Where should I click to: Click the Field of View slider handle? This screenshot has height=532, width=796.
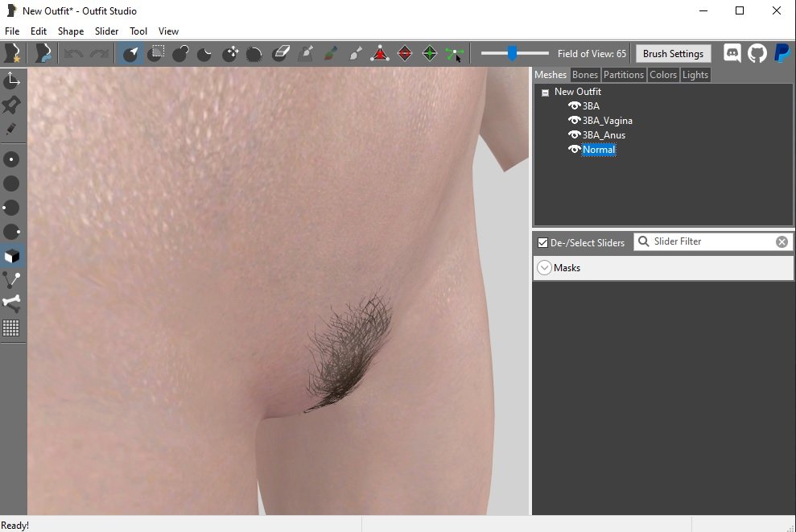pyautogui.click(x=512, y=54)
